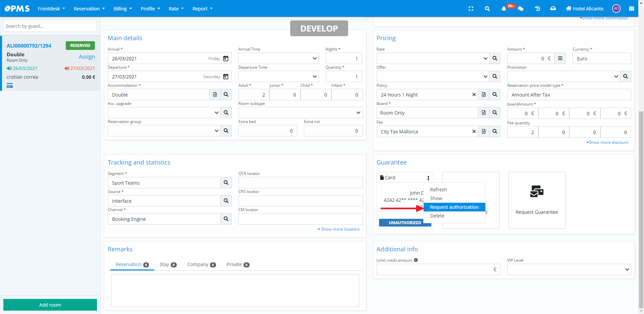Expand the Arrival Time dropdown
Image resolution: width=644 pixels, height=314 pixels.
click(x=278, y=59)
